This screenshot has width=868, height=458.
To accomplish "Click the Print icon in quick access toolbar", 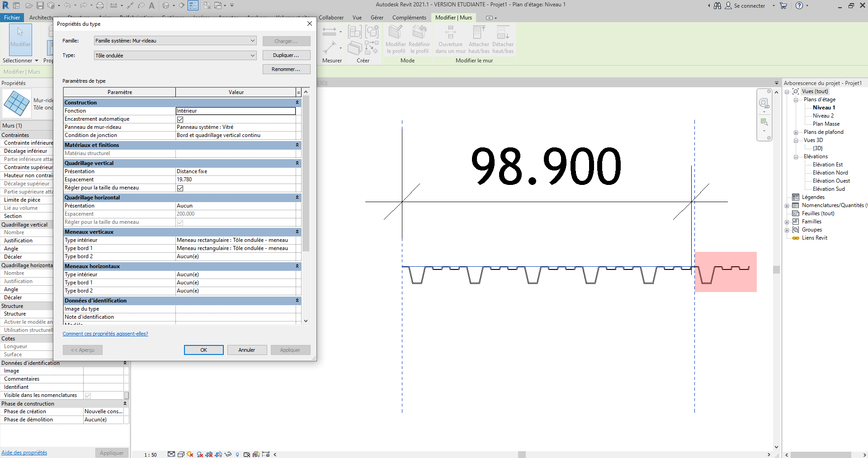I will pos(100,5).
